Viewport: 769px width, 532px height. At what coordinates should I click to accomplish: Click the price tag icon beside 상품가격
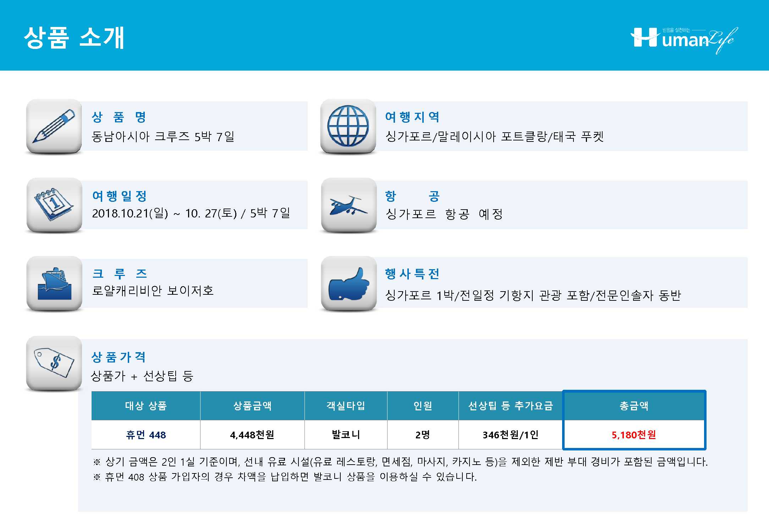[x=54, y=363]
